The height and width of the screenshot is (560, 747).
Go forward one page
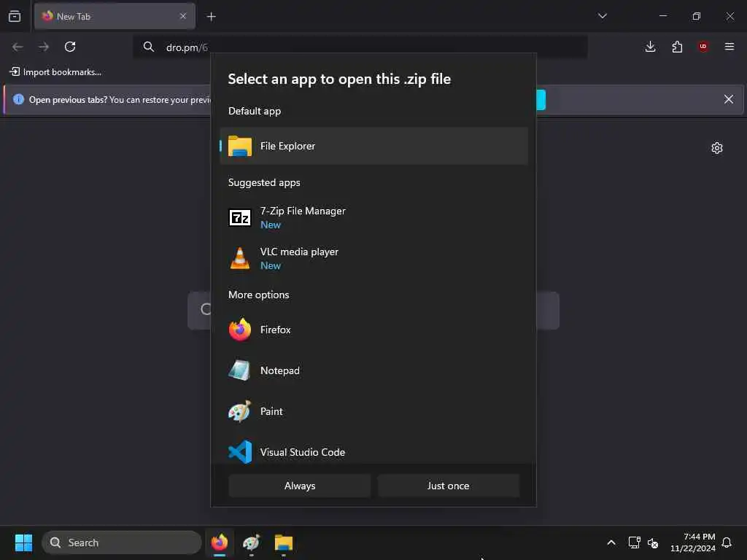point(44,47)
